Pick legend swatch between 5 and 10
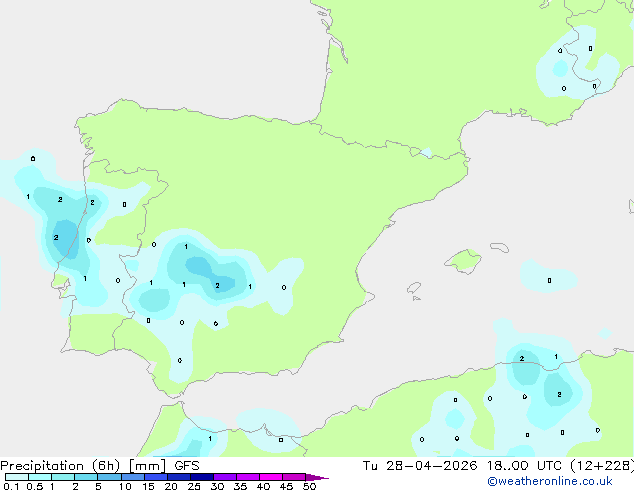Image resolution: width=634 pixels, height=490 pixels. click(109, 477)
